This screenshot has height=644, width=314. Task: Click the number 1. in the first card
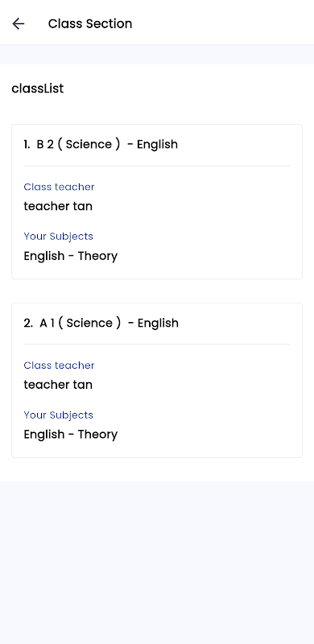point(27,144)
